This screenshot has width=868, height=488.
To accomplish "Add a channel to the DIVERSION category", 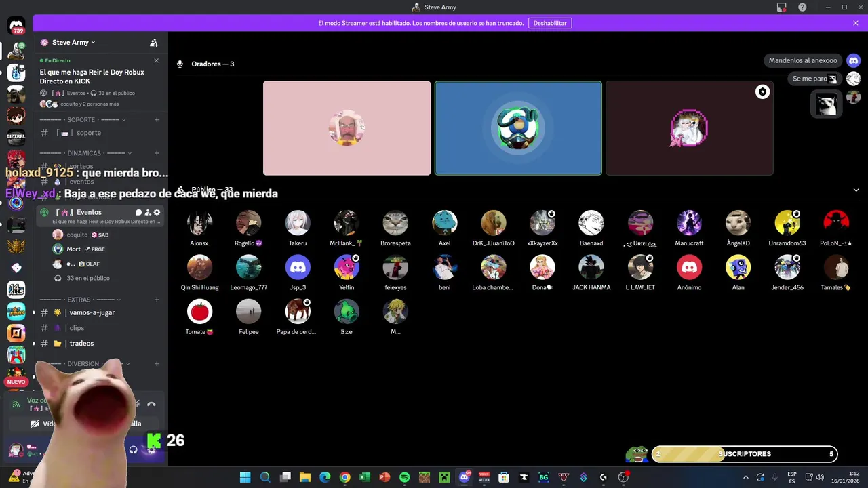I will 157,364.
